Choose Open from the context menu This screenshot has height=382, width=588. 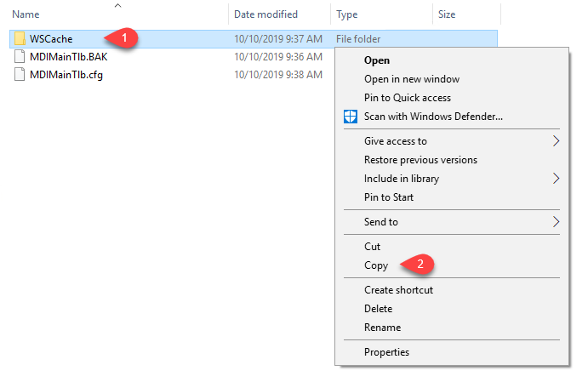[x=452, y=60]
